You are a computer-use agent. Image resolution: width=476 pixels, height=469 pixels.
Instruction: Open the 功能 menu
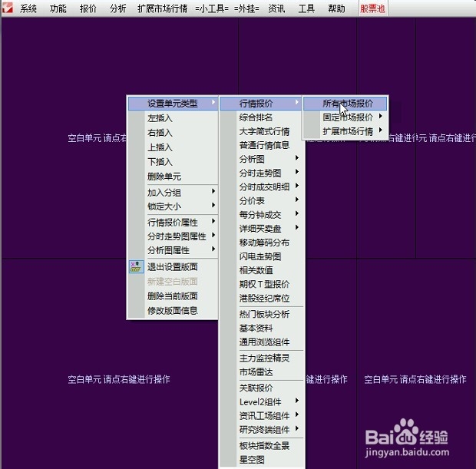click(58, 8)
